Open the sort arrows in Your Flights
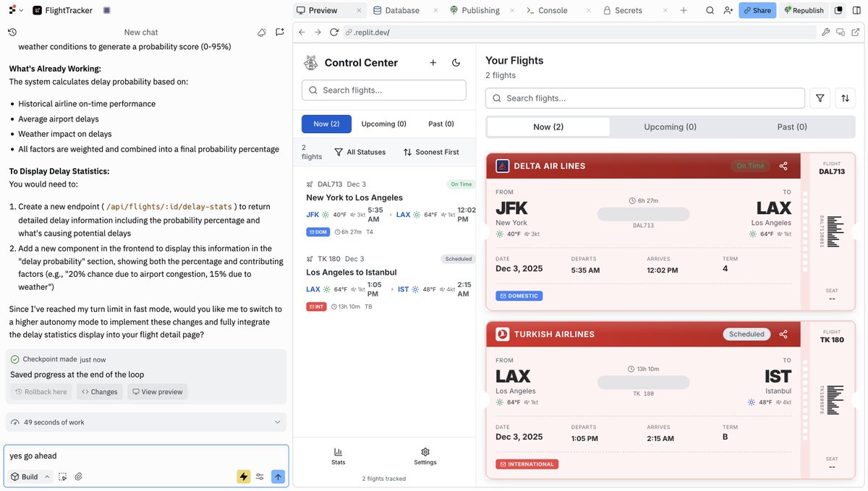 (x=845, y=98)
